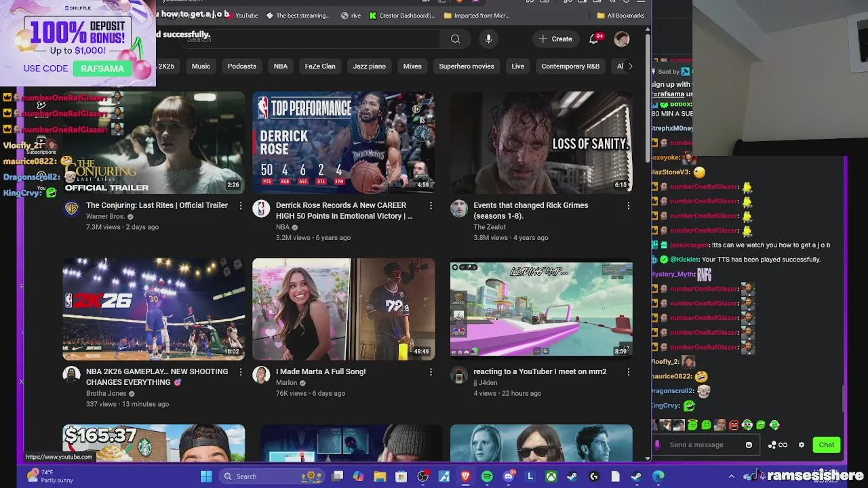Select the Live category chip
This screenshot has height=488, width=868.
[x=518, y=66]
